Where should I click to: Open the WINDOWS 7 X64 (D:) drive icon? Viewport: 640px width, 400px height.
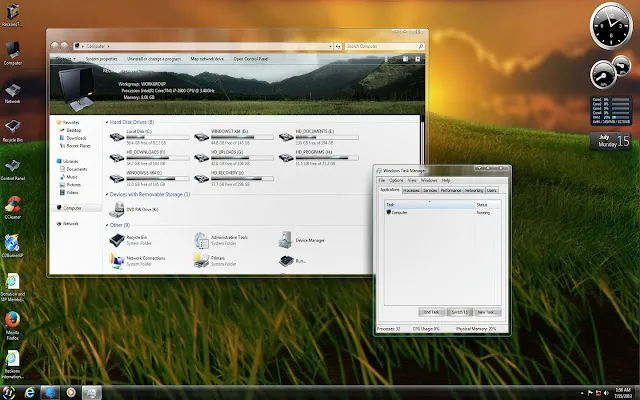click(x=201, y=137)
